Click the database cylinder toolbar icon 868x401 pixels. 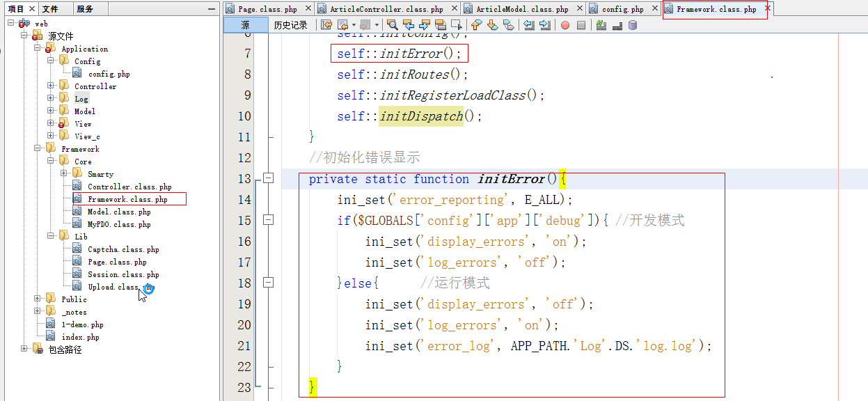(x=632, y=25)
